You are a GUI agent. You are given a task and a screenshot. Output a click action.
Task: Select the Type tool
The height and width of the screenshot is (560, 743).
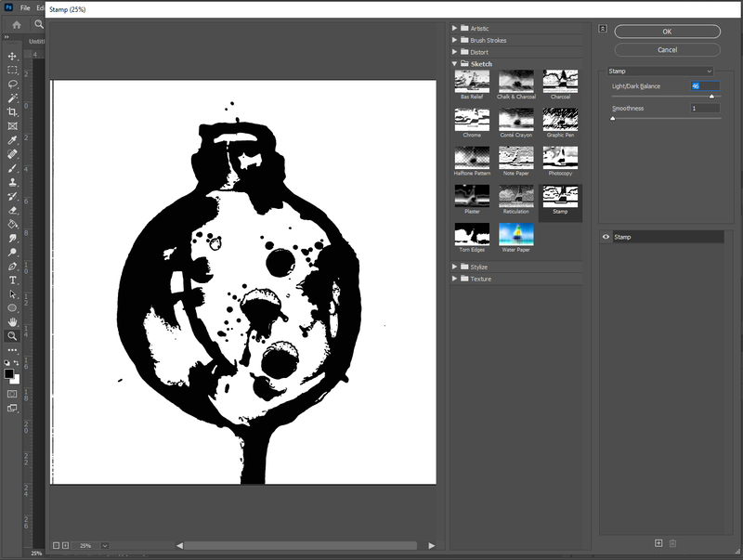click(12, 280)
